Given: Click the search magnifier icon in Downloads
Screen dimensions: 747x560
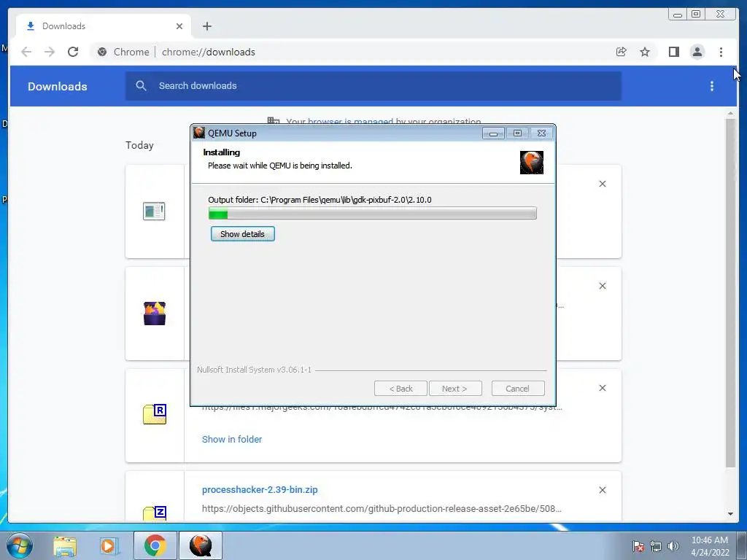Looking at the screenshot, I should [141, 86].
